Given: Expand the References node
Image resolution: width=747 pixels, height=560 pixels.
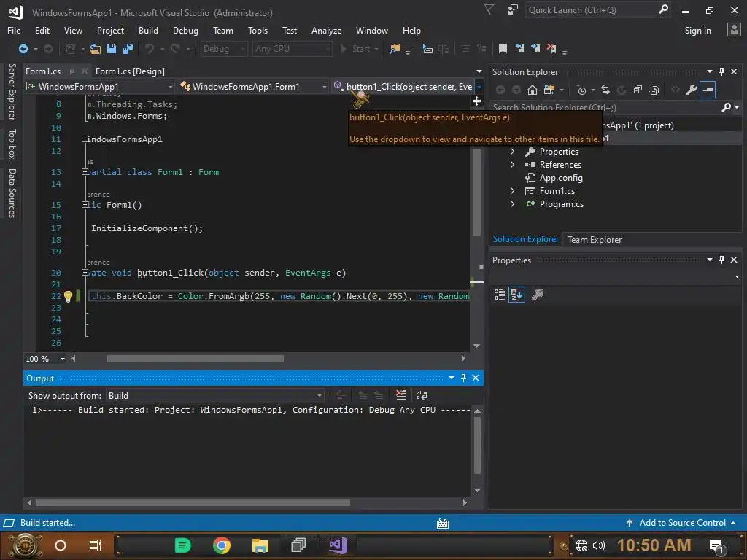Looking at the screenshot, I should [x=512, y=164].
